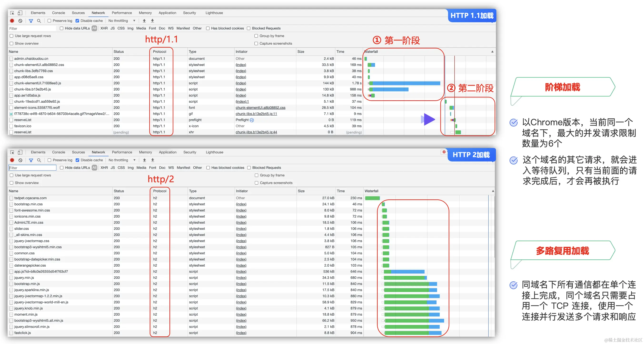The height and width of the screenshot is (344, 644).
Task: Open Sources tab in bottom panel
Action: tap(79, 152)
